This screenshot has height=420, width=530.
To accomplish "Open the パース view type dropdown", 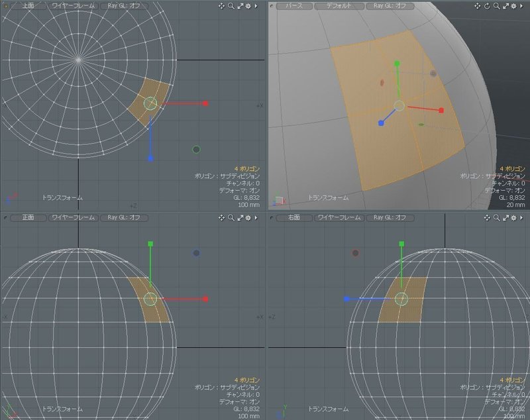I will (293, 6).
